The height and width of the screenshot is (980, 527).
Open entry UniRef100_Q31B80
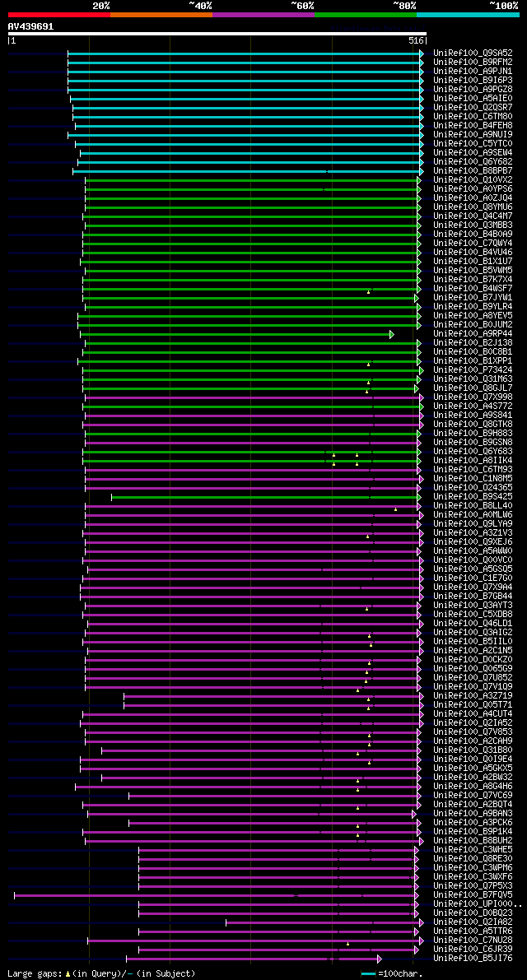(x=473, y=750)
